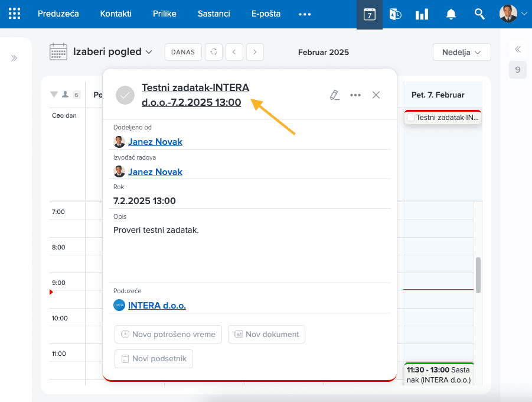Open Janez Novak under Izvođač radova
The height and width of the screenshot is (402, 532).
click(155, 172)
